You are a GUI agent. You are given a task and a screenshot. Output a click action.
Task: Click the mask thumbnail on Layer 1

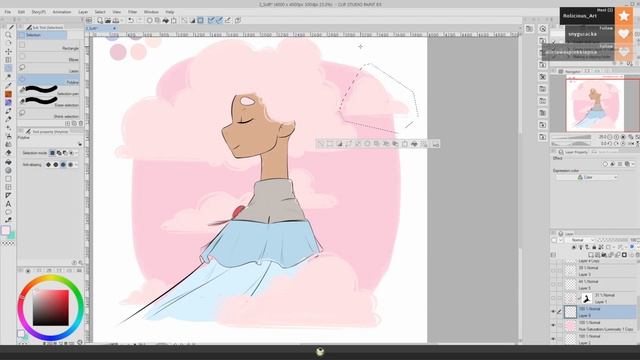click(587, 298)
